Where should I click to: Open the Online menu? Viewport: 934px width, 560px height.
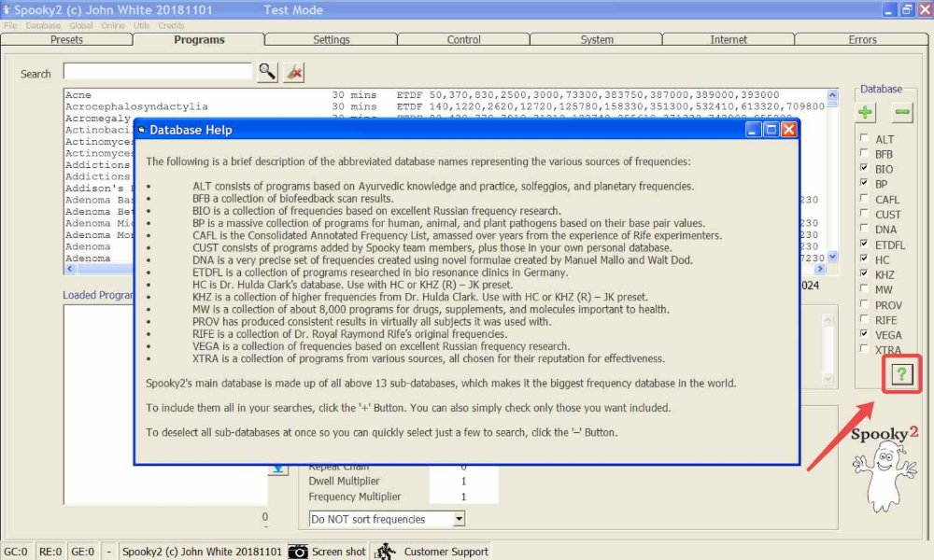113,25
